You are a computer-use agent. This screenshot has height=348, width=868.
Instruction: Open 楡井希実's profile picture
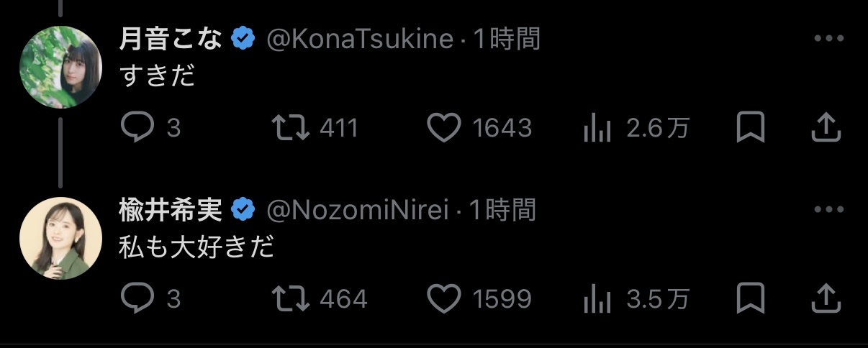tap(60, 238)
